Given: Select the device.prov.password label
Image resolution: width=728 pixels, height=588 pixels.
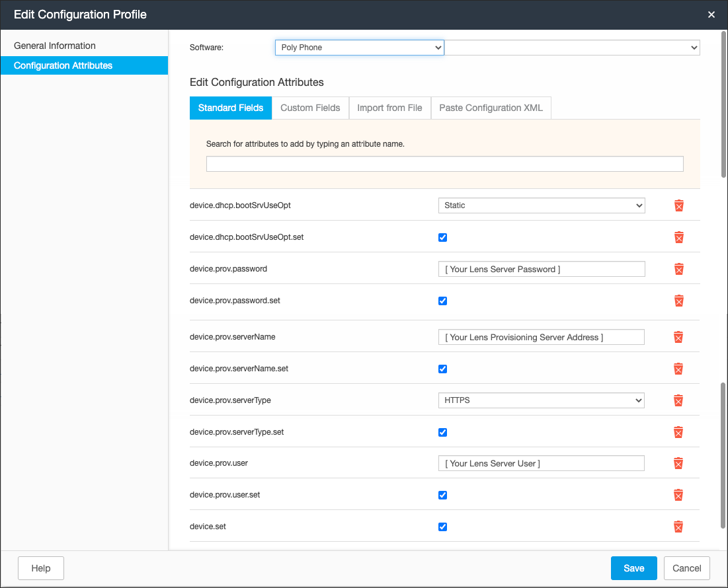Looking at the screenshot, I should pos(228,268).
